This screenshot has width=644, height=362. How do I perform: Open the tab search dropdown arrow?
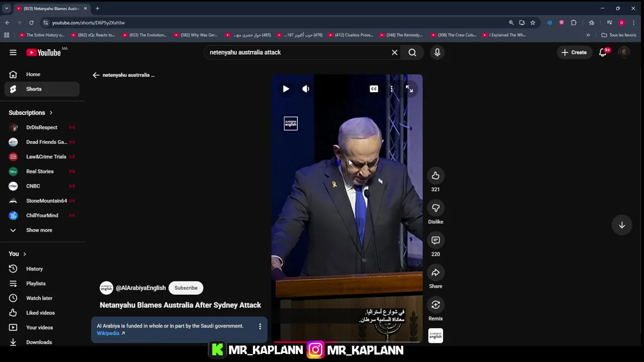coord(7,9)
